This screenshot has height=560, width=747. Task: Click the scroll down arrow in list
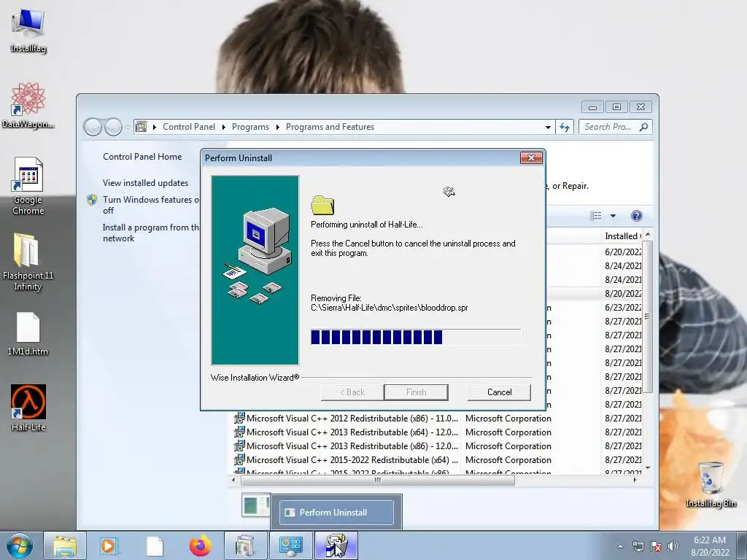pos(648,468)
